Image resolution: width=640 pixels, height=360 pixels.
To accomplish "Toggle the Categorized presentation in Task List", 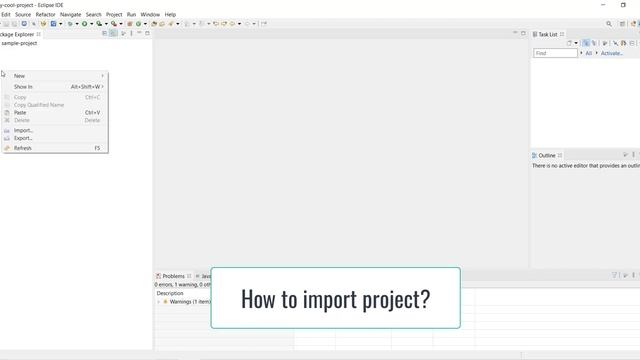I will (586, 43).
